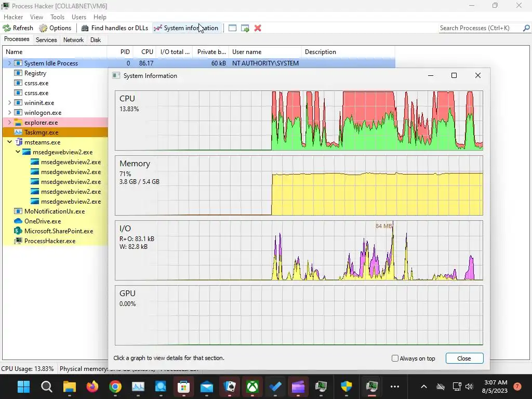Sort by the Private bytes column
The width and height of the screenshot is (532, 399).
click(211, 52)
